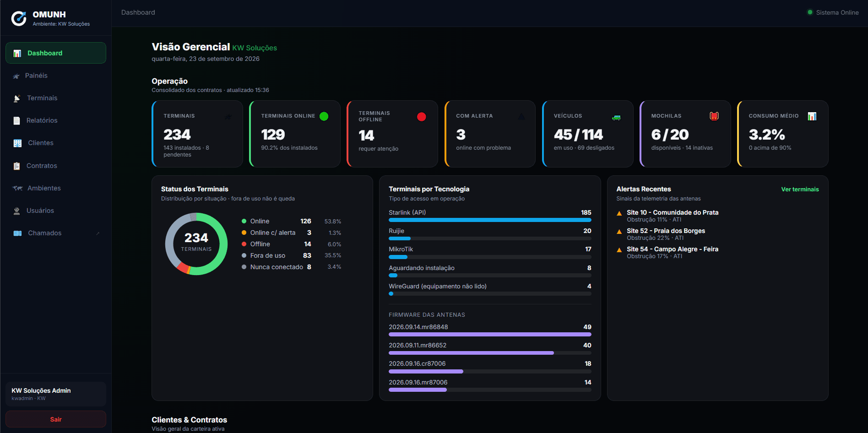Click the warning triangle beside Site 54
The image size is (868, 433).
click(x=619, y=250)
